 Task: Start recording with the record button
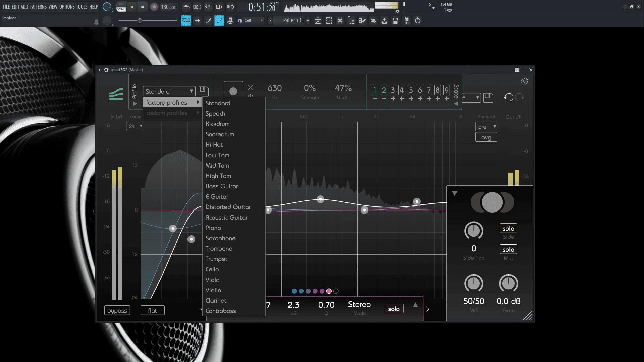(154, 7)
